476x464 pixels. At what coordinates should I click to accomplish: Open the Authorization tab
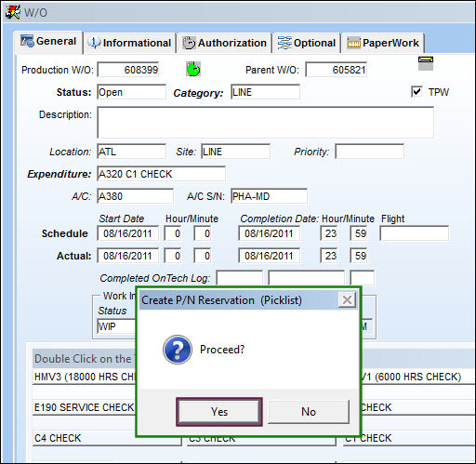pyautogui.click(x=225, y=43)
